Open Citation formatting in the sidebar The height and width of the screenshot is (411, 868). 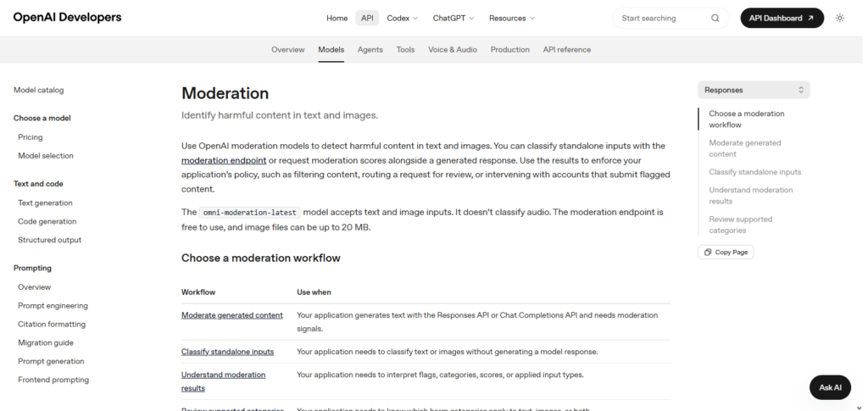tap(52, 325)
